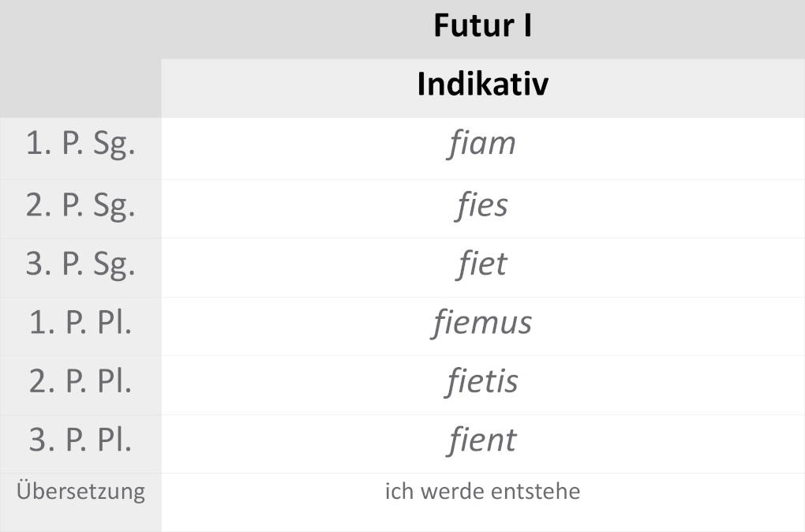Select the 3. P. Sg. row label
Screen dimensions: 805x532
[80, 264]
